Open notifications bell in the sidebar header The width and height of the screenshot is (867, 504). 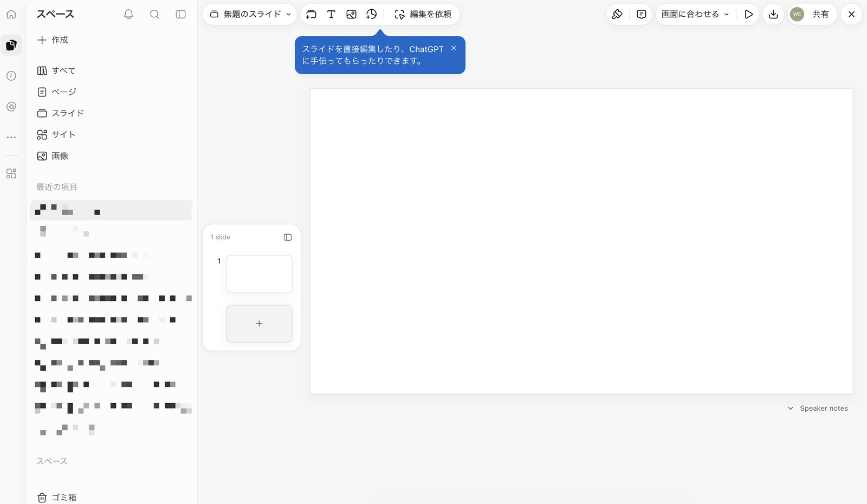pos(128,15)
